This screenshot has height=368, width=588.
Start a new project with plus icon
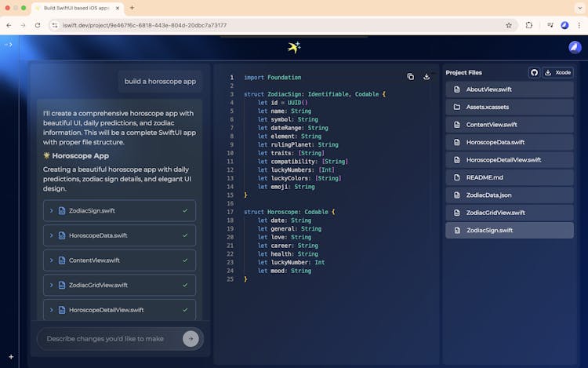[11, 357]
